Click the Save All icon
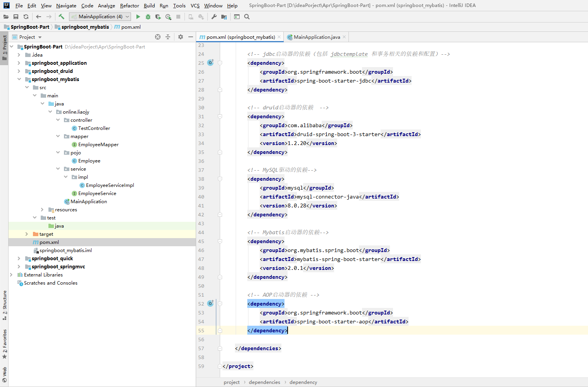 pos(16,17)
